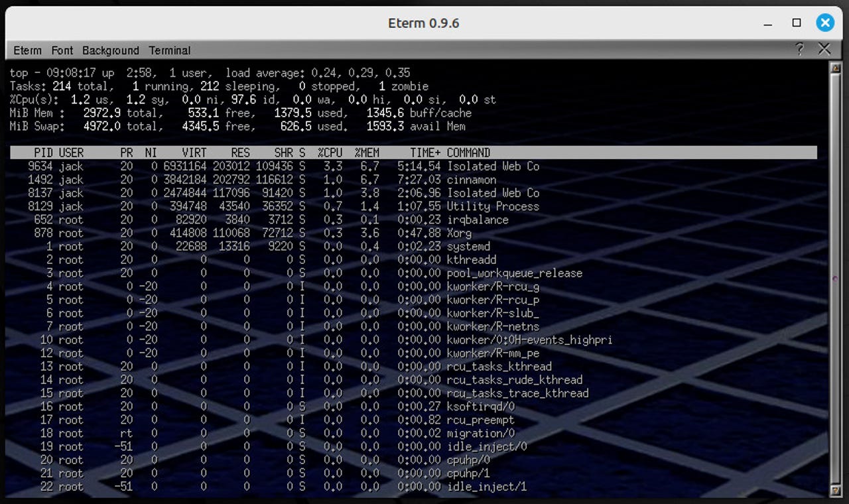Click the kthreadd process name
Viewport: 849px width, 504px height.
[x=472, y=259]
